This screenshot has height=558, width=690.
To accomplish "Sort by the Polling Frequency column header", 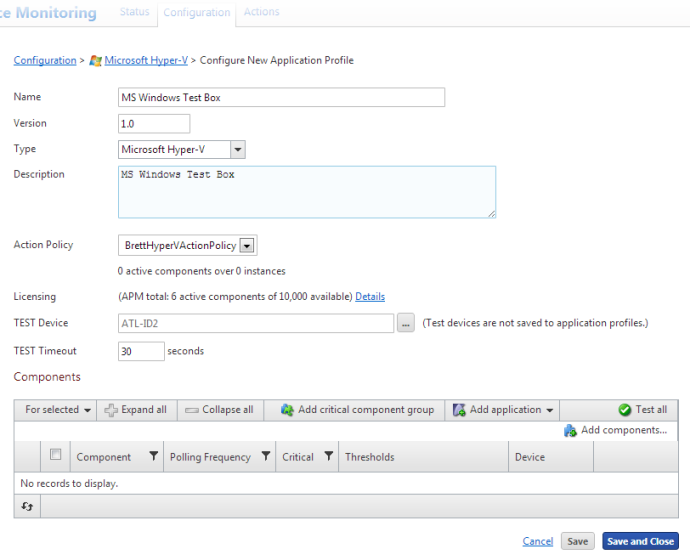I will pos(210,457).
